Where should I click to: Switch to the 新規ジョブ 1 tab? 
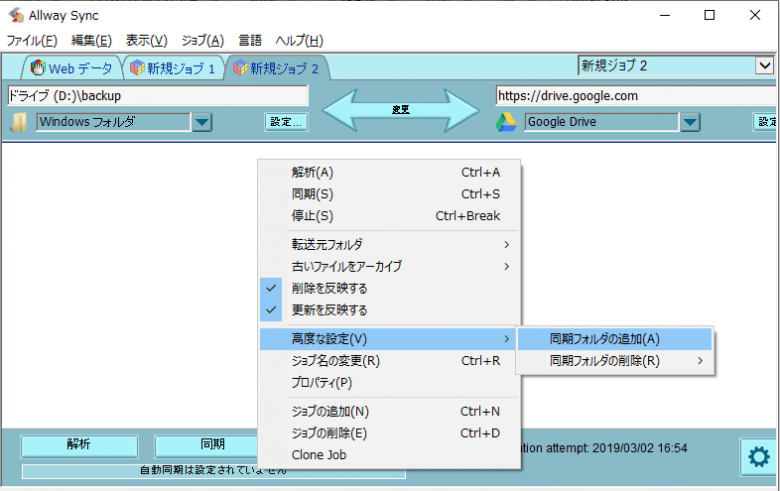point(172,68)
